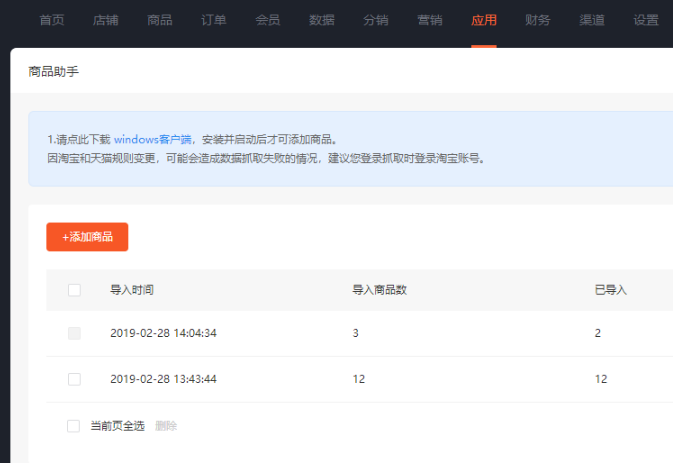Screen dimensions: 682x464
Task: Open the 订单 navigation item
Action: pyautogui.click(x=214, y=20)
